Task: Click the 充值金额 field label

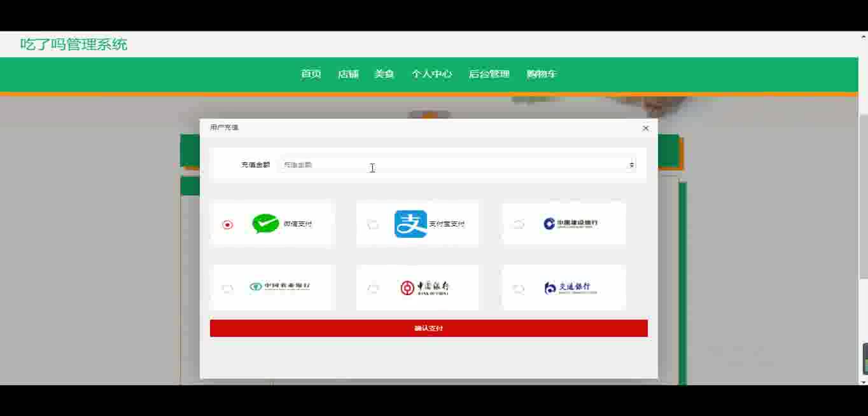Action: pyautogui.click(x=256, y=165)
